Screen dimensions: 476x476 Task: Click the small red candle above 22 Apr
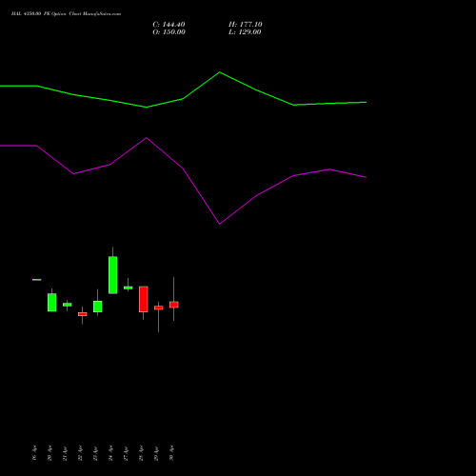83,314
